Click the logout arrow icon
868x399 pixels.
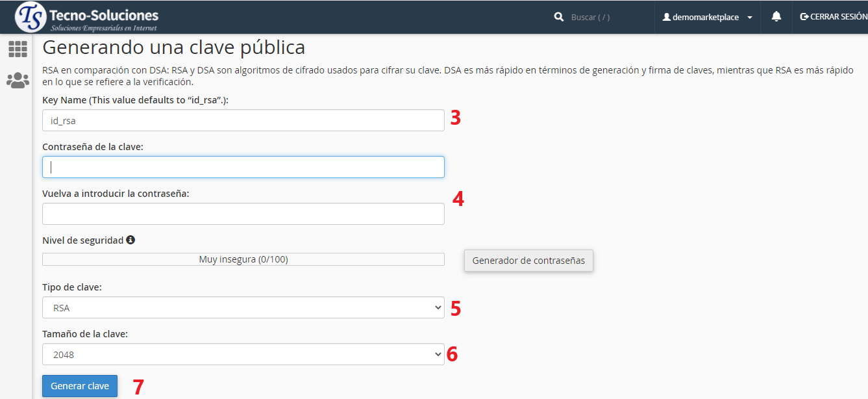(804, 17)
